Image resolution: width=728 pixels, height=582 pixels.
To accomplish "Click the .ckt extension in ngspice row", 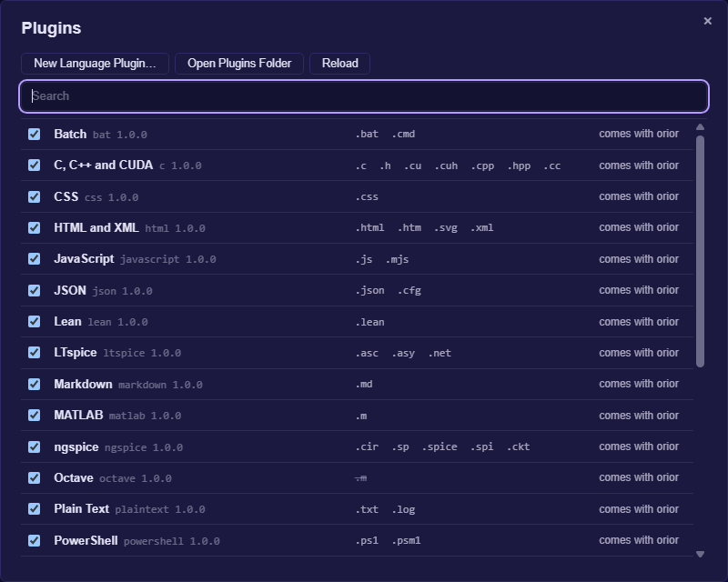I will [x=518, y=447].
